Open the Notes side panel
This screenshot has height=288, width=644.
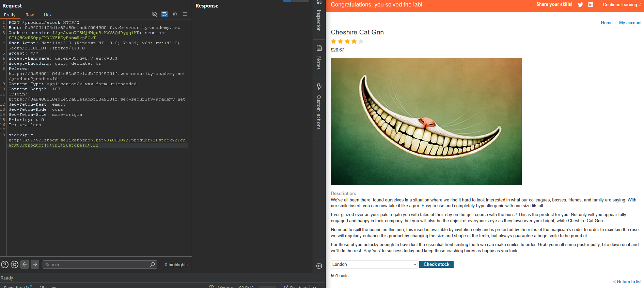click(319, 57)
